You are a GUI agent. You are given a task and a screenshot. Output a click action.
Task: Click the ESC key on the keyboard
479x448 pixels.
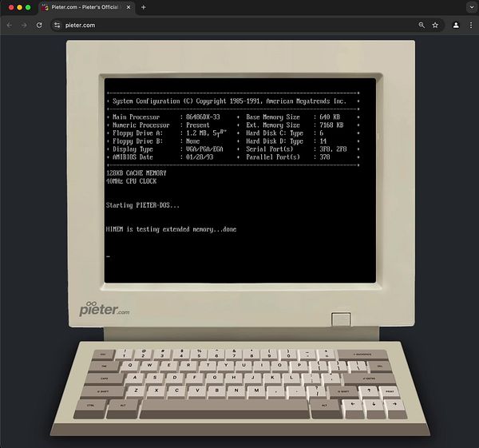click(x=104, y=355)
